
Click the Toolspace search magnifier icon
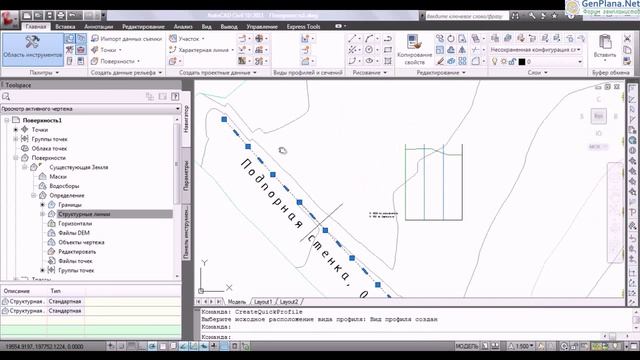[6, 97]
